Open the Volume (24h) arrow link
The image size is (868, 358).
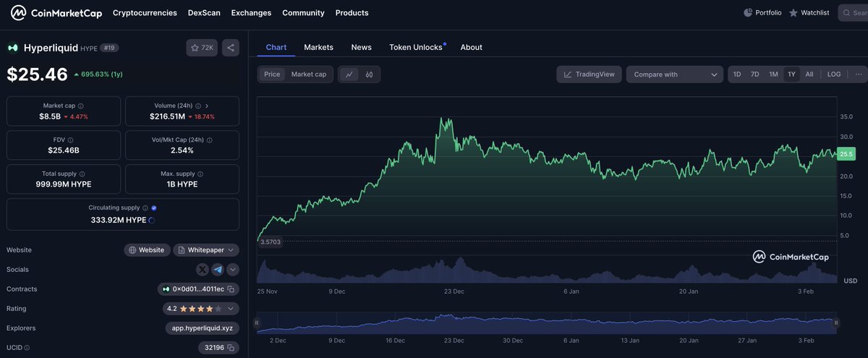click(207, 106)
